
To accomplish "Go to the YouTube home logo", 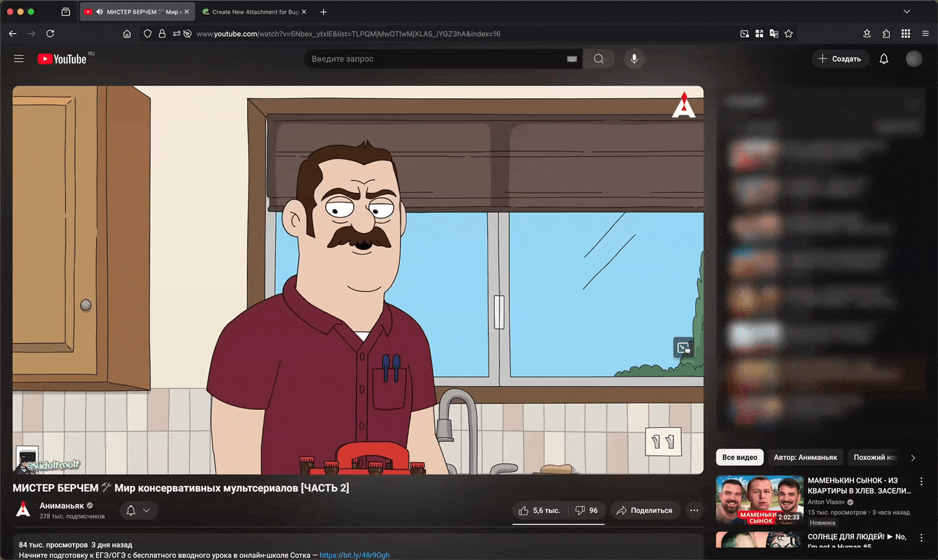I will tap(62, 59).
